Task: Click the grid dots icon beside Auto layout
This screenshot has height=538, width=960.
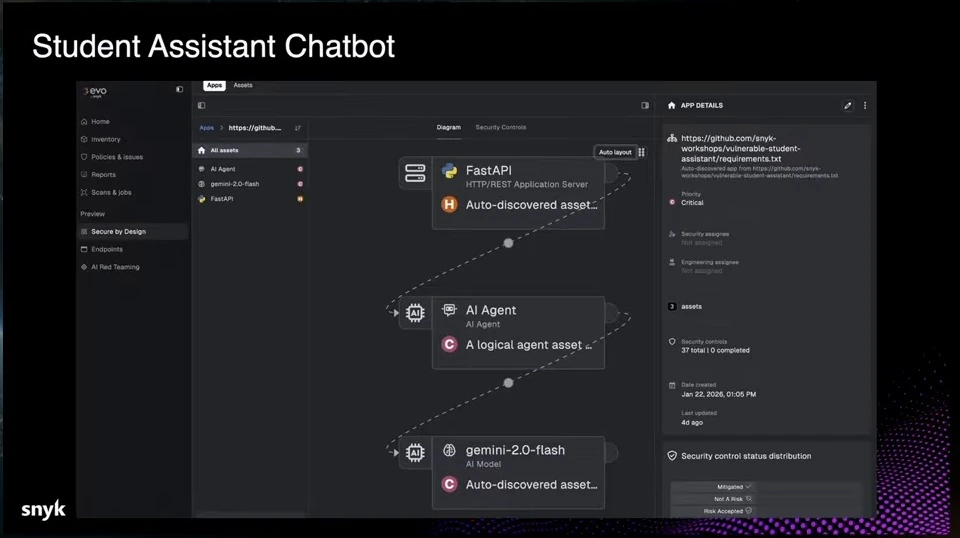Action: tap(641, 152)
